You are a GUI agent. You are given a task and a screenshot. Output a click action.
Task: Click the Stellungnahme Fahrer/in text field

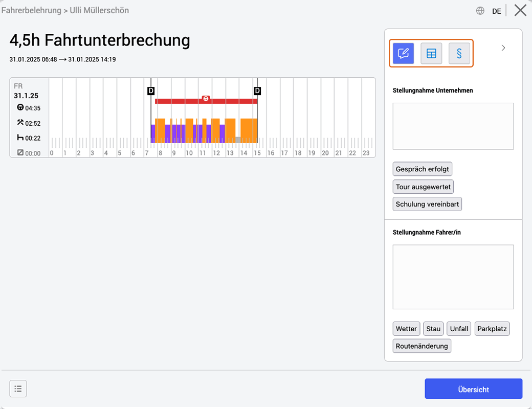453,277
